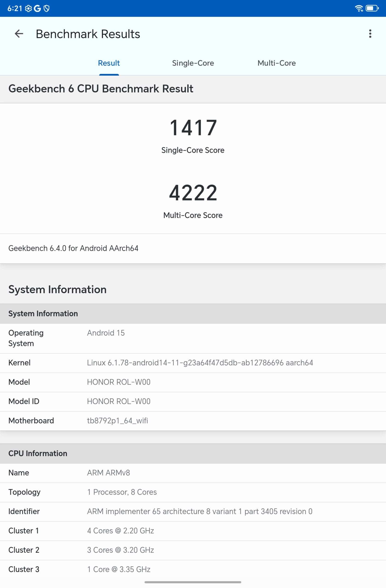
Task: Tap Geekbench 6.4.0 for Android AArch64 text
Action: (73, 248)
